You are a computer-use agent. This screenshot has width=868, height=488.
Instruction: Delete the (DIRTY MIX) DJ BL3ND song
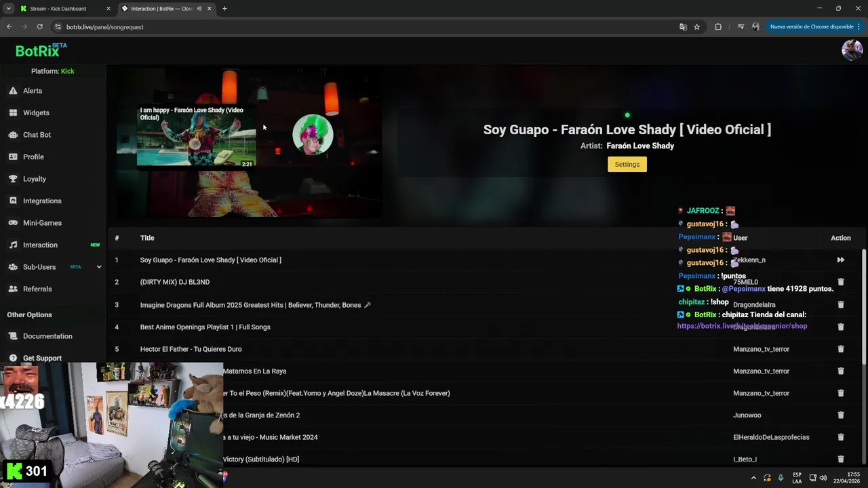(841, 282)
